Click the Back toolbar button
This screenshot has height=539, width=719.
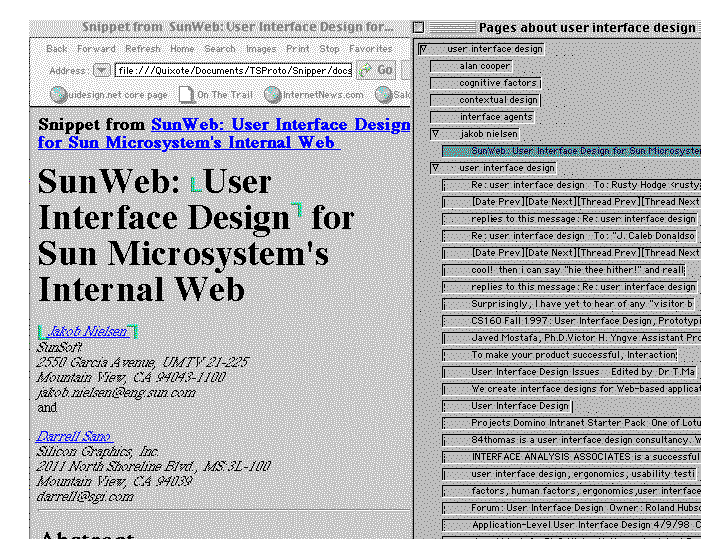coord(56,49)
